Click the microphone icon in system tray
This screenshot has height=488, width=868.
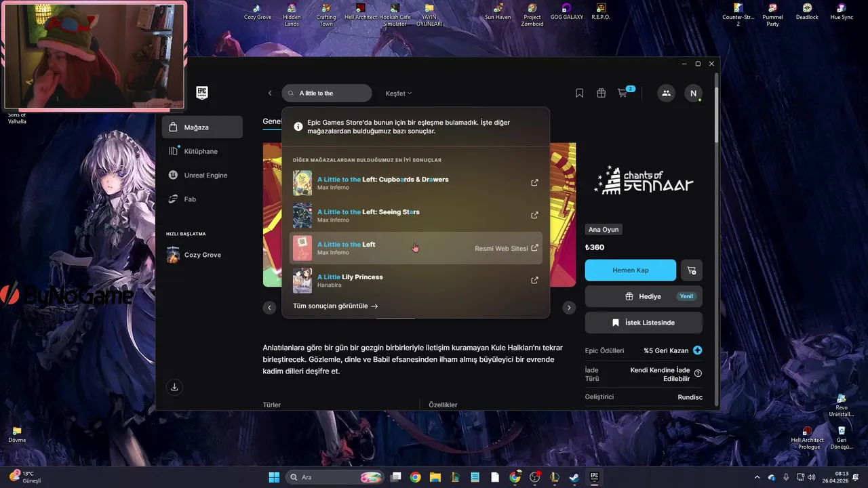pyautogui.click(x=786, y=477)
